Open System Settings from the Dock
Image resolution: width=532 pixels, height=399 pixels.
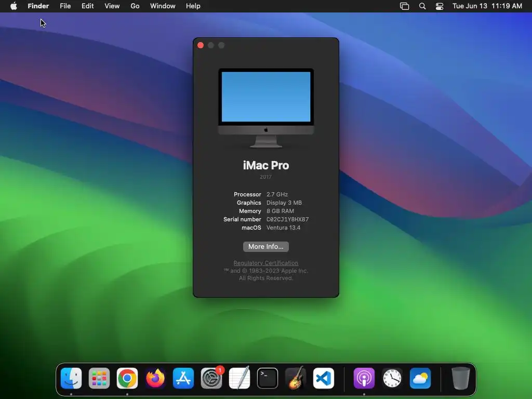pyautogui.click(x=211, y=378)
